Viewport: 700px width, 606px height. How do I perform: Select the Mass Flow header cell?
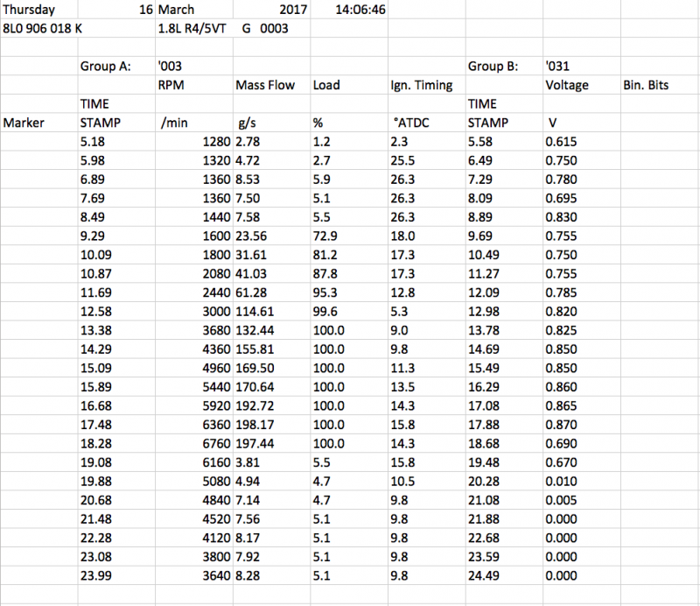(x=263, y=85)
